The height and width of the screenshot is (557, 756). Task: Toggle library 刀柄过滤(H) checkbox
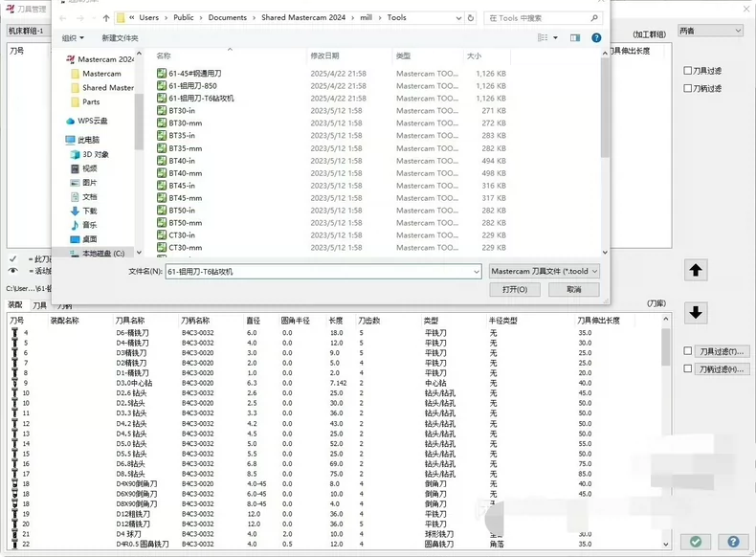click(688, 368)
